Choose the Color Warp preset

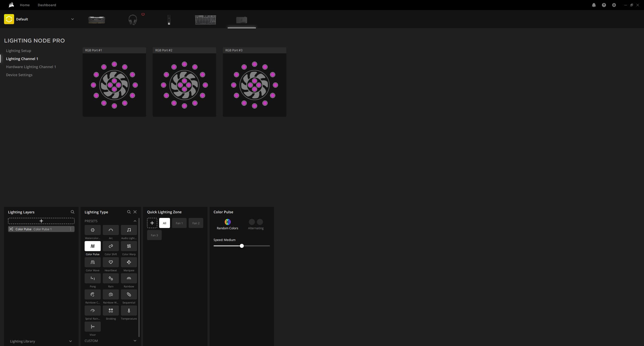click(x=129, y=246)
